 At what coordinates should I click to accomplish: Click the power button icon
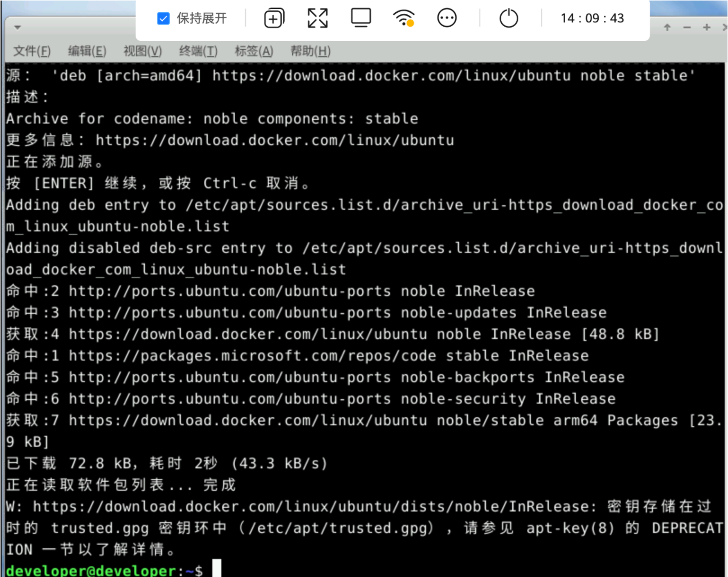509,19
